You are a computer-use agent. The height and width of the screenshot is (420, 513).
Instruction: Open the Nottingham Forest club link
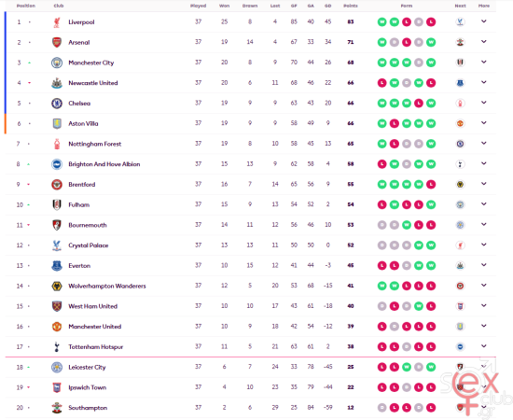pos(95,144)
